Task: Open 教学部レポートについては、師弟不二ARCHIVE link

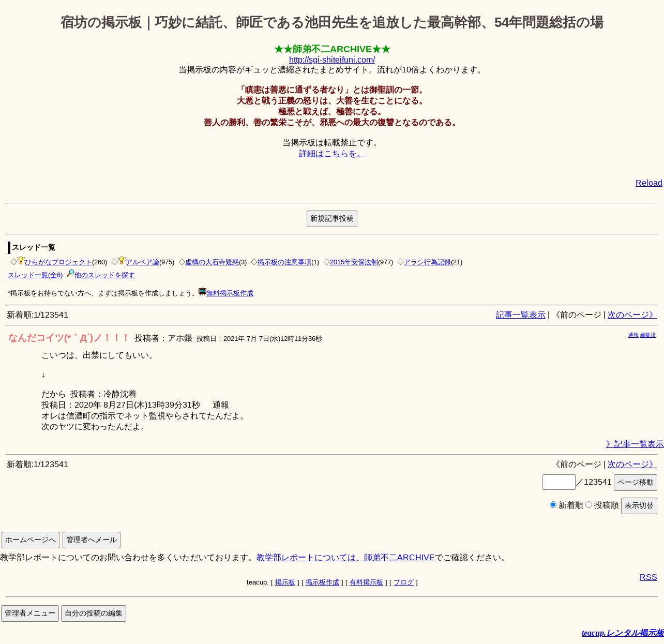Action: (x=345, y=558)
